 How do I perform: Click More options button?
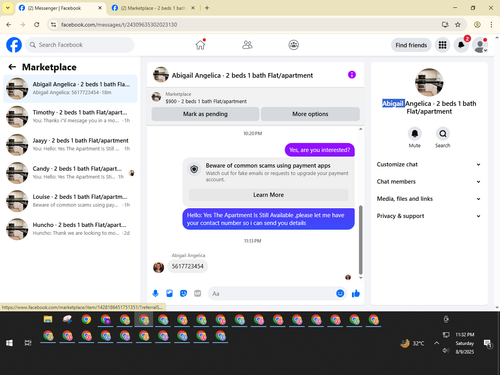pyautogui.click(x=310, y=114)
